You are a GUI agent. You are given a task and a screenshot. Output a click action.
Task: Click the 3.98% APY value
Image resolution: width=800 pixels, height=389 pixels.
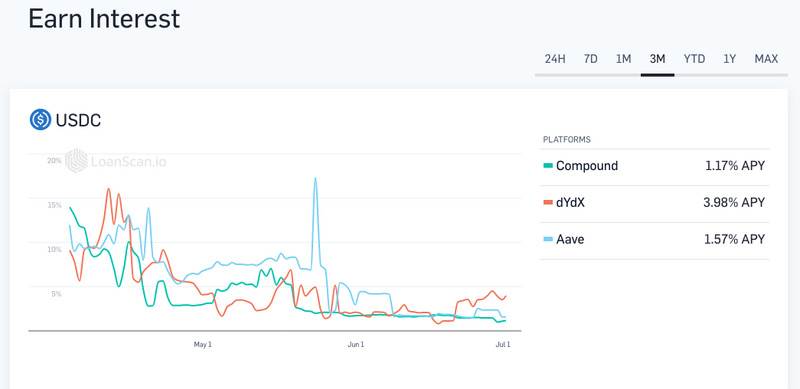click(734, 203)
